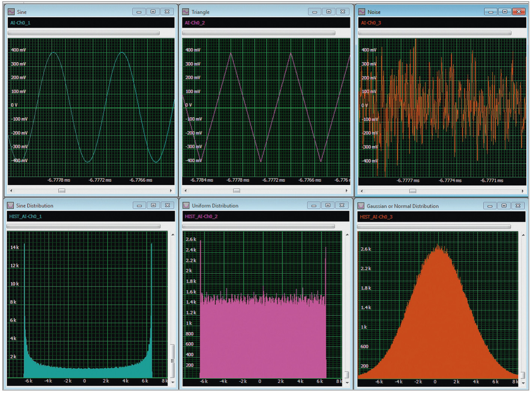Maximize the Noise window
The image size is (532, 394).
(505, 12)
